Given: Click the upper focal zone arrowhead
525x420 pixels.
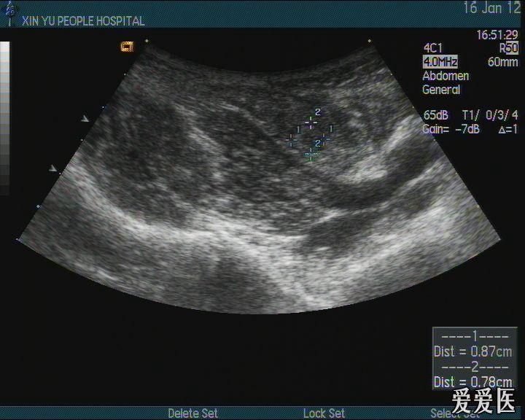Looking at the screenshot, I should [x=85, y=118].
